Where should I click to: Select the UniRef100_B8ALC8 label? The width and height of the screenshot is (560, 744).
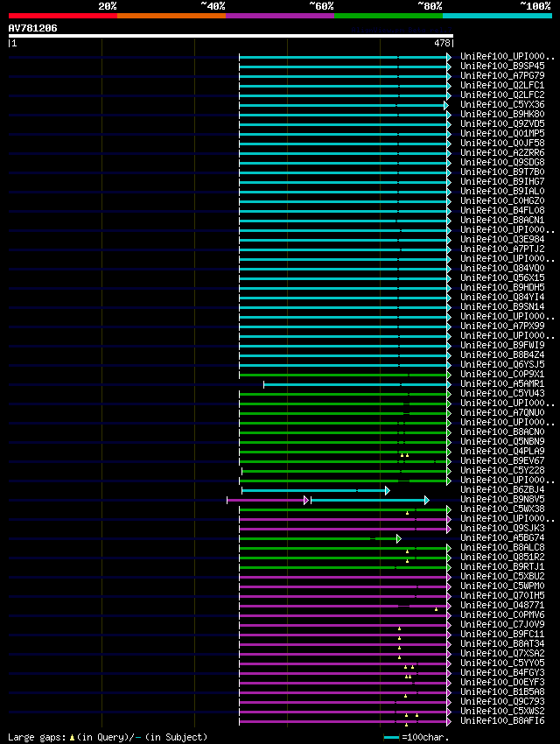(502, 547)
